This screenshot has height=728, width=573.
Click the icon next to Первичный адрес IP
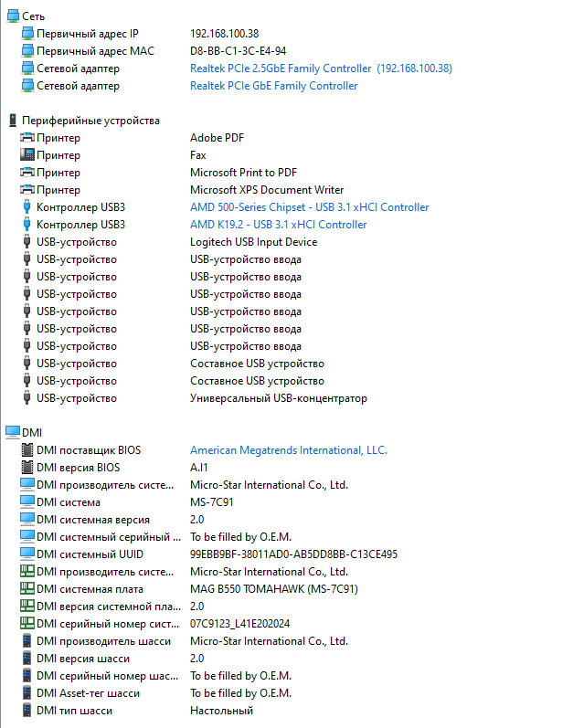pyautogui.click(x=27, y=34)
